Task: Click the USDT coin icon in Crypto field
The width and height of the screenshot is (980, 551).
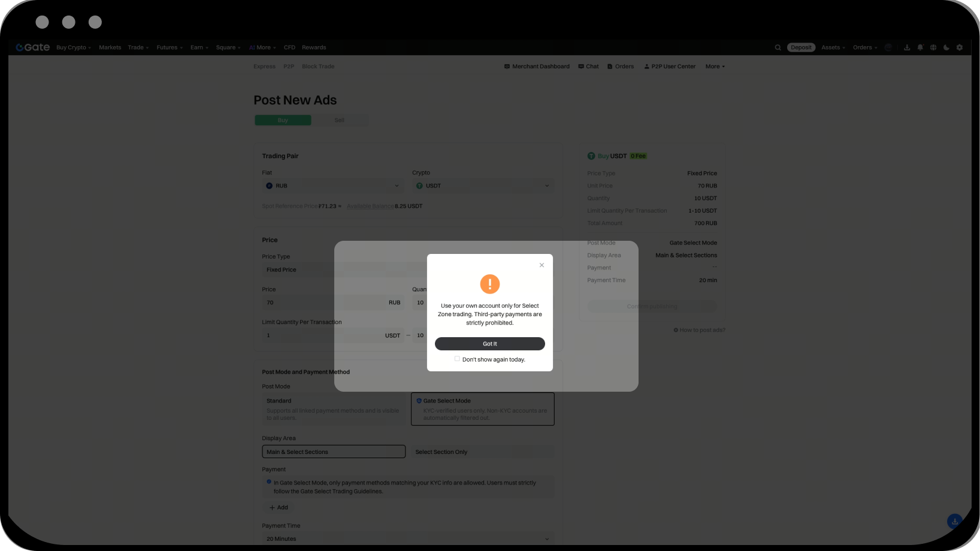Action: (x=419, y=186)
